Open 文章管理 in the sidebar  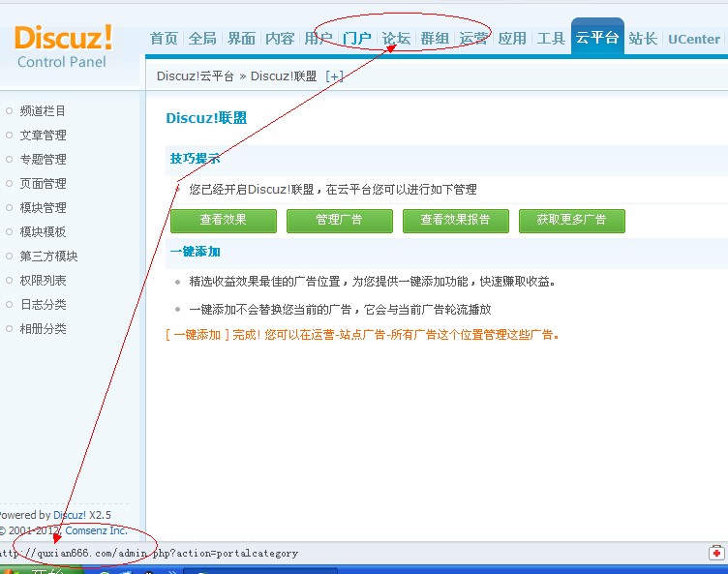(x=43, y=136)
